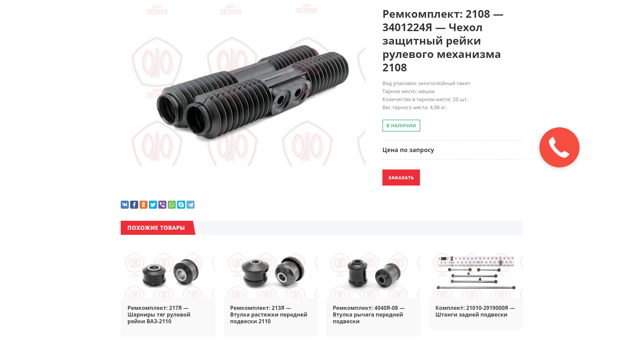The image size is (644, 343).
Task: Open the main steering rack boot product image
Action: [x=243, y=84]
